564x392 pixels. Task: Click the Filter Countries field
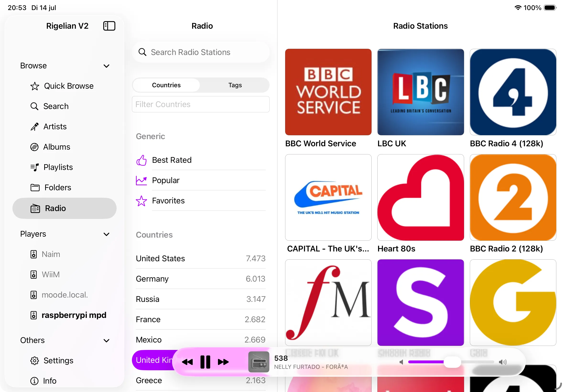coord(201,104)
